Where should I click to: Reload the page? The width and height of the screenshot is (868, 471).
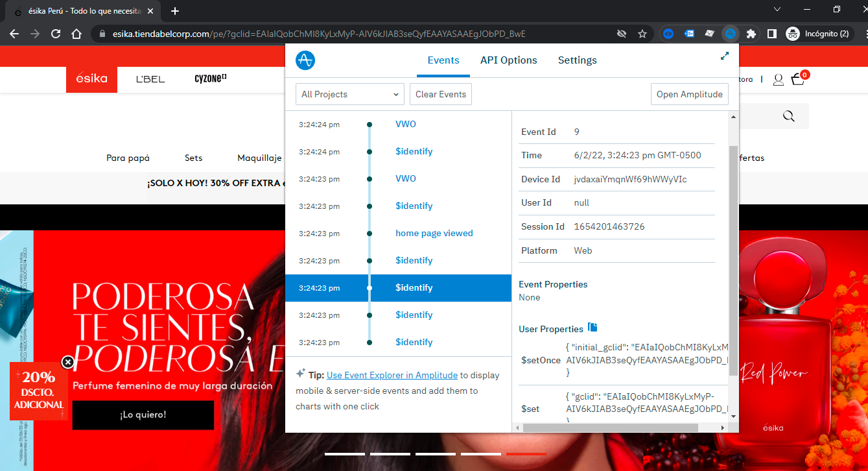click(x=56, y=34)
